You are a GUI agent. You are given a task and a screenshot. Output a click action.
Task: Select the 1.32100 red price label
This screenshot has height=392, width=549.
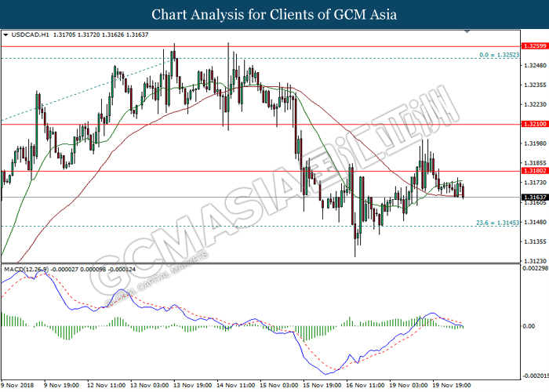tap(534, 125)
